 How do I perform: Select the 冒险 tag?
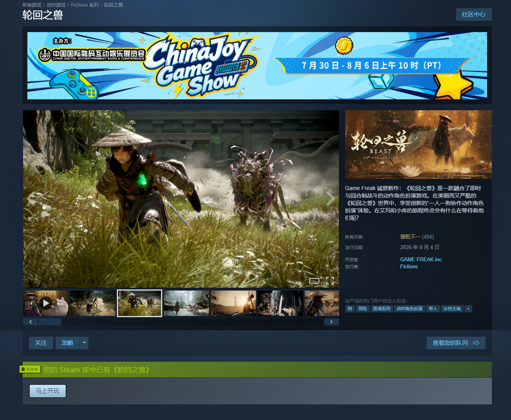(363, 309)
